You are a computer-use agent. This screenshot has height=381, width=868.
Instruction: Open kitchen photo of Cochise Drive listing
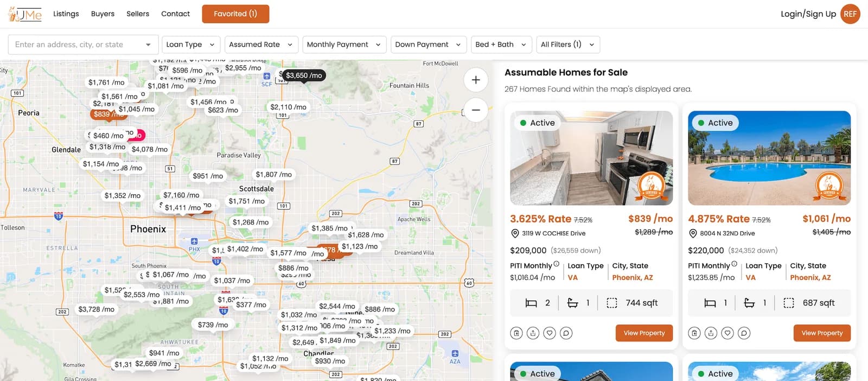coord(591,158)
